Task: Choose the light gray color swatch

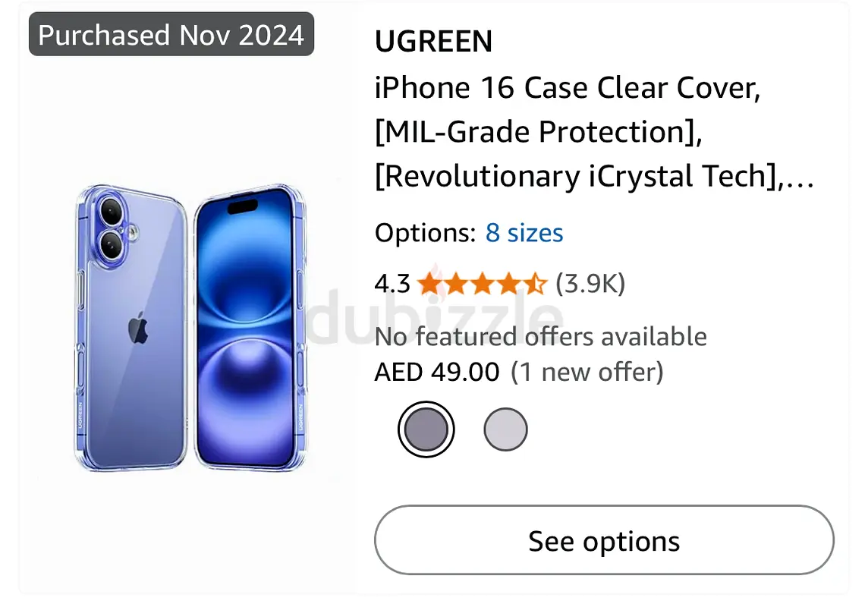Action: [505, 429]
